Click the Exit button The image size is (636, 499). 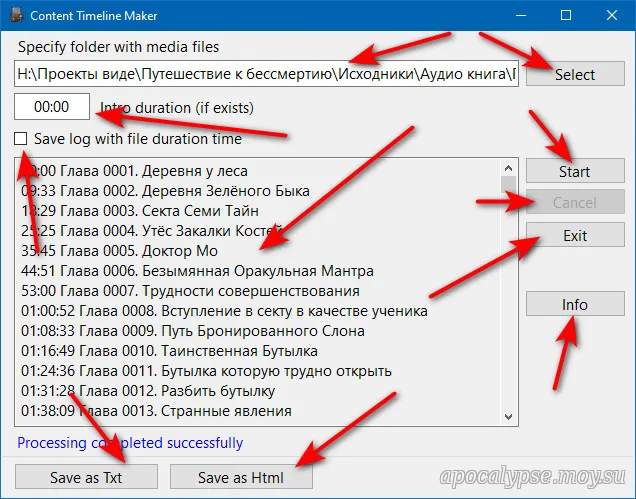tap(574, 236)
